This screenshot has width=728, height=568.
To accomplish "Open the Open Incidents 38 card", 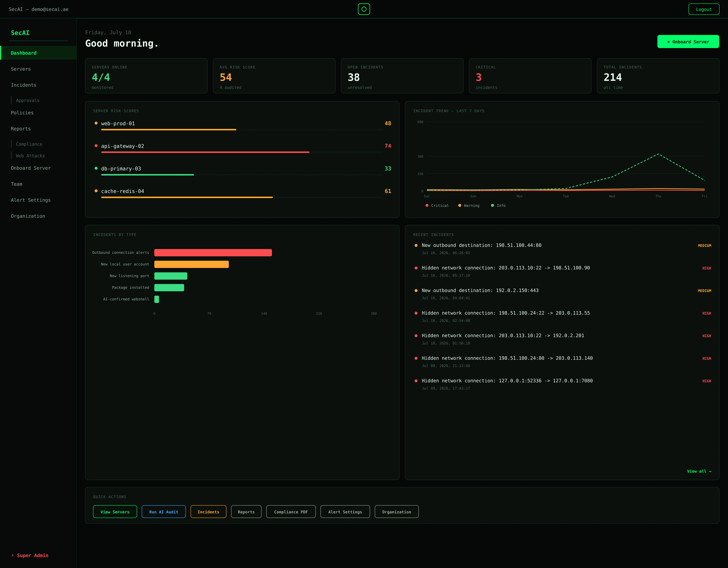I will (402, 76).
